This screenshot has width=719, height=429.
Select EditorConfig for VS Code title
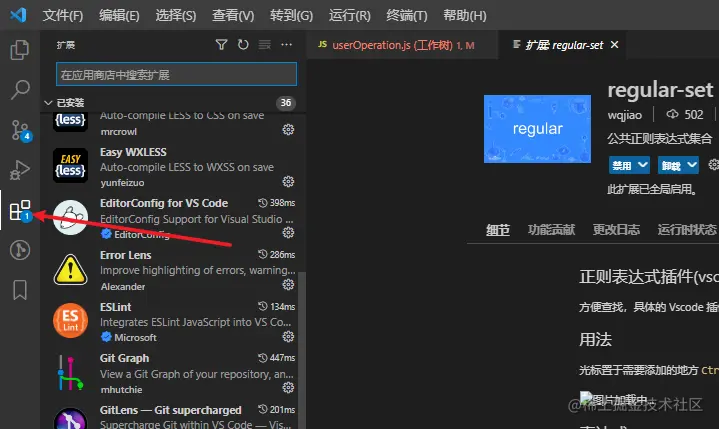click(164, 203)
